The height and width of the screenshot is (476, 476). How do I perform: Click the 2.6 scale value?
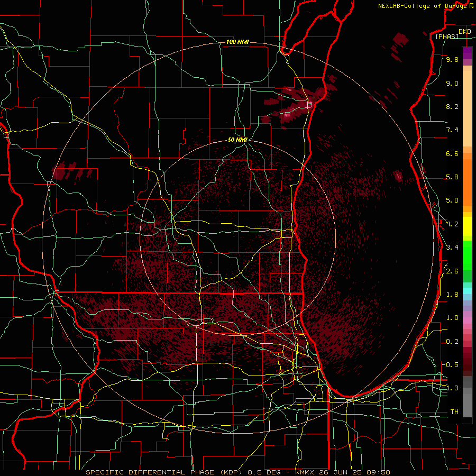point(452,271)
